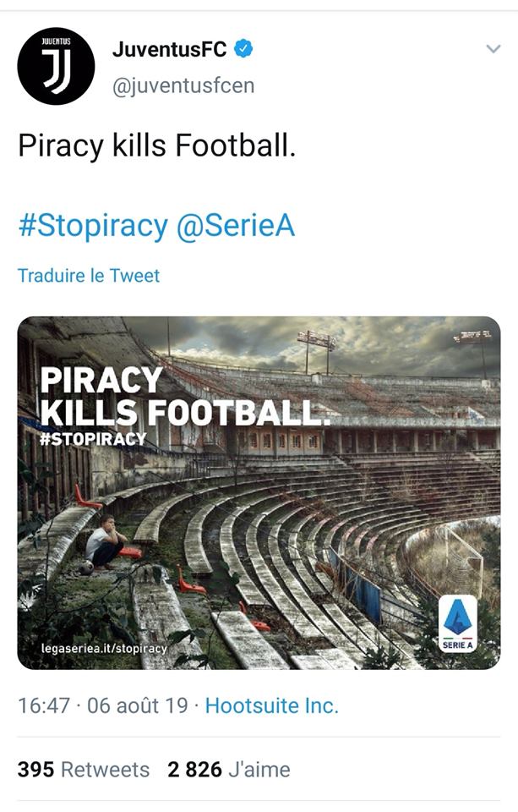Click the tweet text Piracy kills Football.

click(x=157, y=145)
